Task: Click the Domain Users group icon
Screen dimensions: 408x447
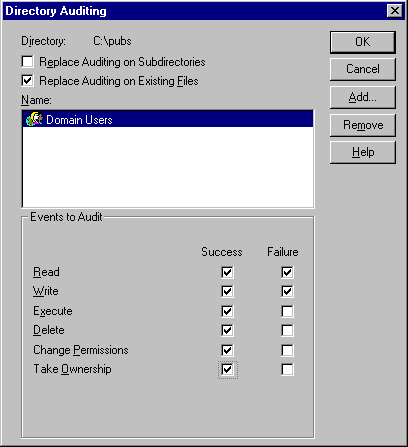Action: pyautogui.click(x=34, y=119)
